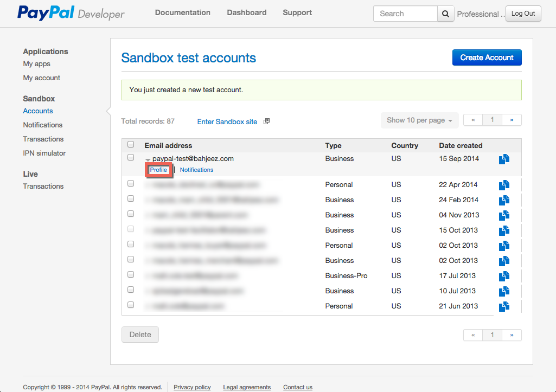
Task: Click the Total records: 87 text
Action: [148, 121]
